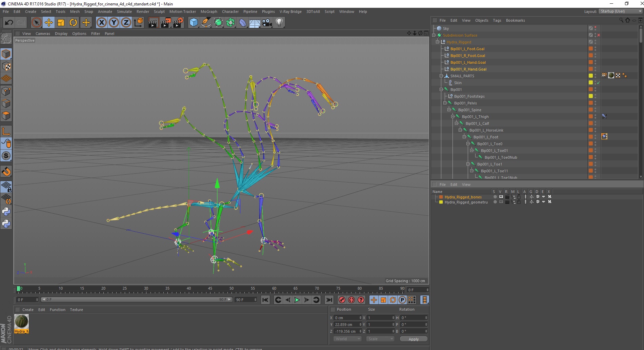
Task: Toggle Skin object enable checkmark
Action: coord(599,83)
